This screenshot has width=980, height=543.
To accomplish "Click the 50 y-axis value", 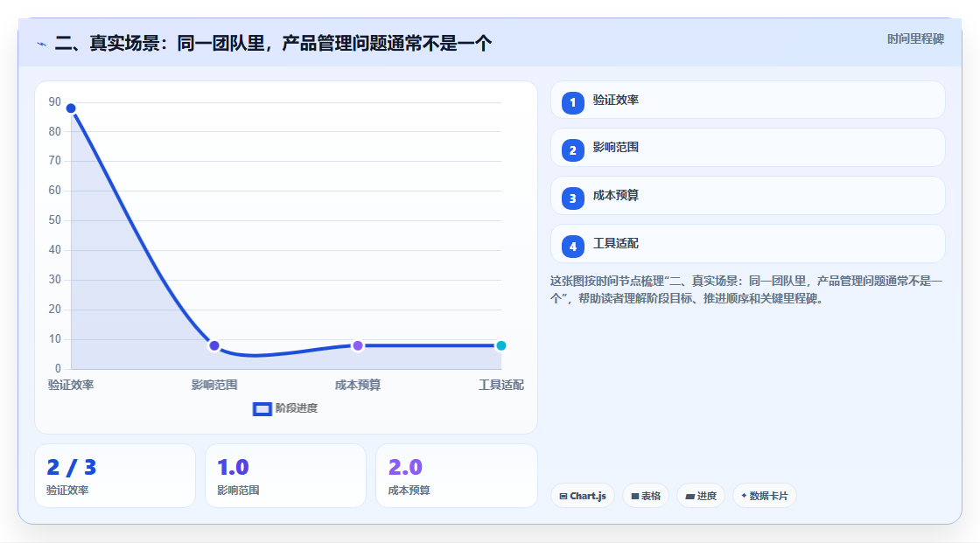I will 55,220.
